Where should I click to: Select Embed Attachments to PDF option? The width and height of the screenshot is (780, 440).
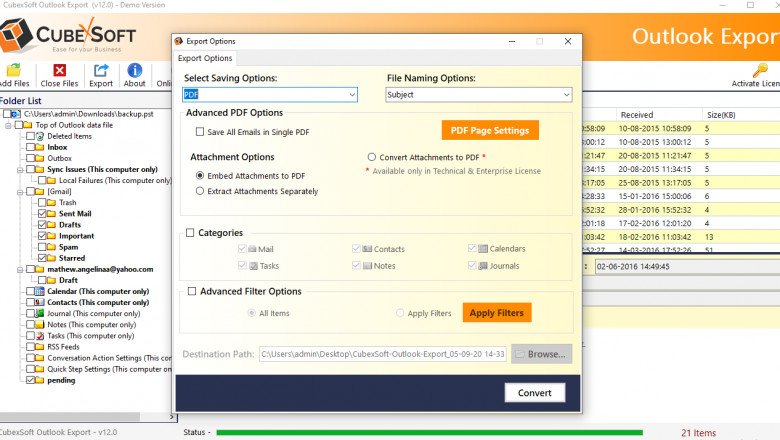pyautogui.click(x=200, y=176)
